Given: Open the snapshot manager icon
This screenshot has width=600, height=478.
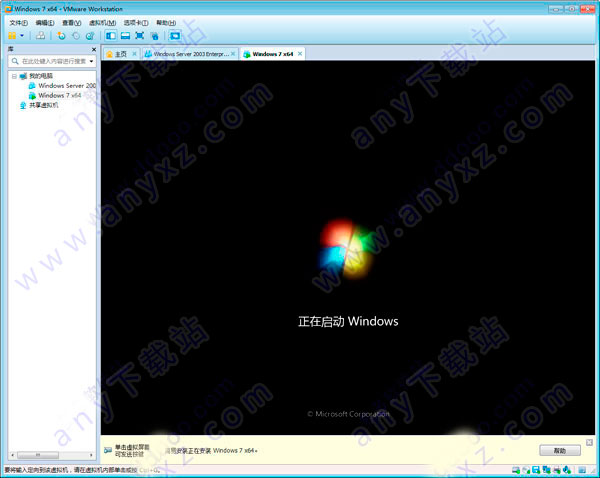Looking at the screenshot, I should point(90,36).
